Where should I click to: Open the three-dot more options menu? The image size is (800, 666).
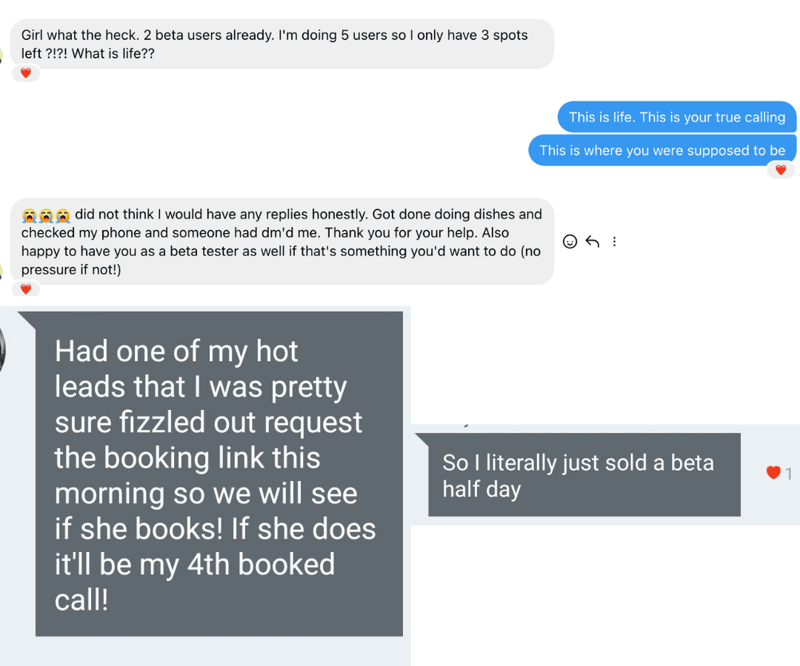click(x=614, y=241)
